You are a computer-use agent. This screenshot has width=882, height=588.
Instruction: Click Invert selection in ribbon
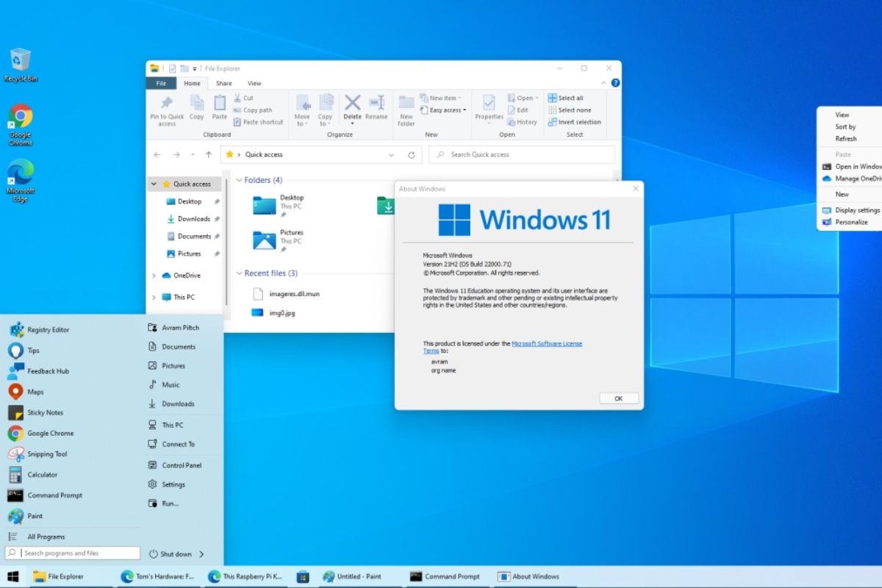pos(575,122)
